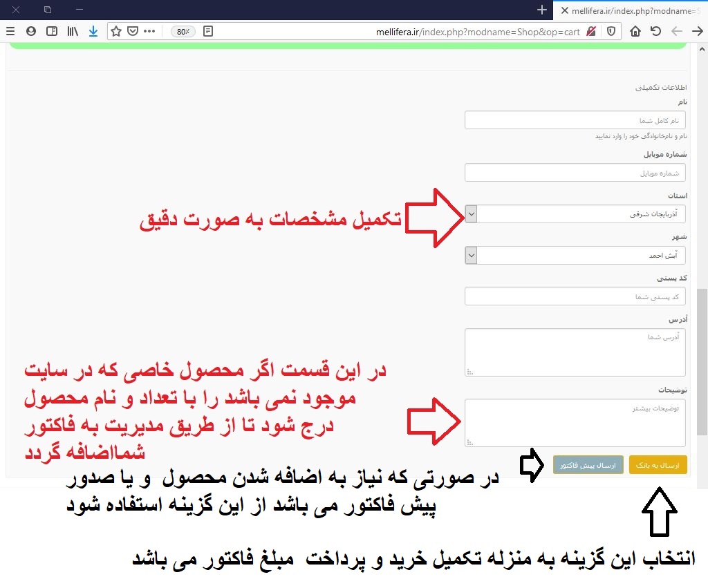Open page actions three-dot menu

pos(149,31)
